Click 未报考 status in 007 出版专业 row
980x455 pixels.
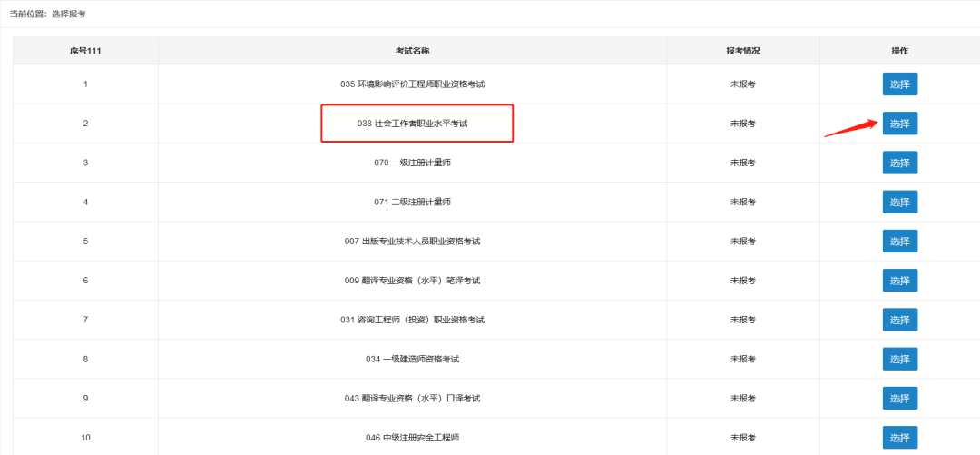pos(743,241)
